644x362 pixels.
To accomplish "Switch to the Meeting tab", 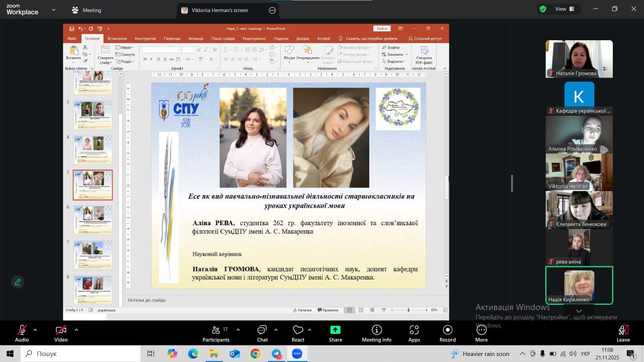I will pyautogui.click(x=86, y=10).
